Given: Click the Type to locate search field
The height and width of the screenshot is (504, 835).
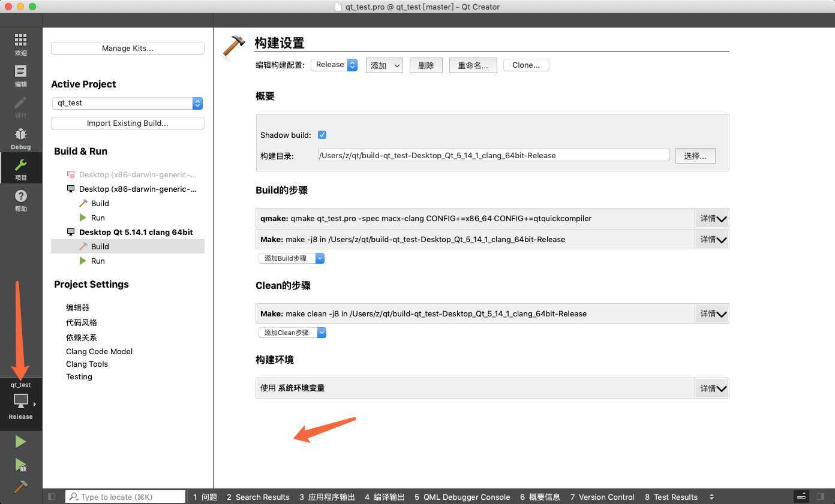Looking at the screenshot, I should click(125, 497).
